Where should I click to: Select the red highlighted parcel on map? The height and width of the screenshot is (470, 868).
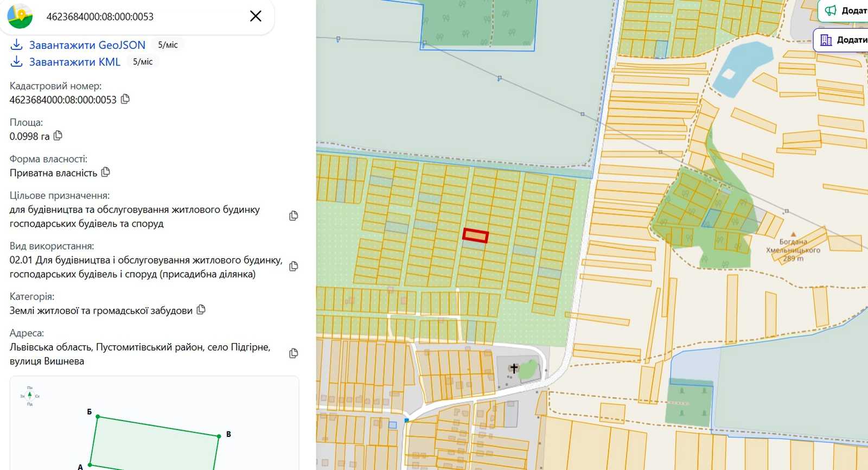(x=476, y=236)
